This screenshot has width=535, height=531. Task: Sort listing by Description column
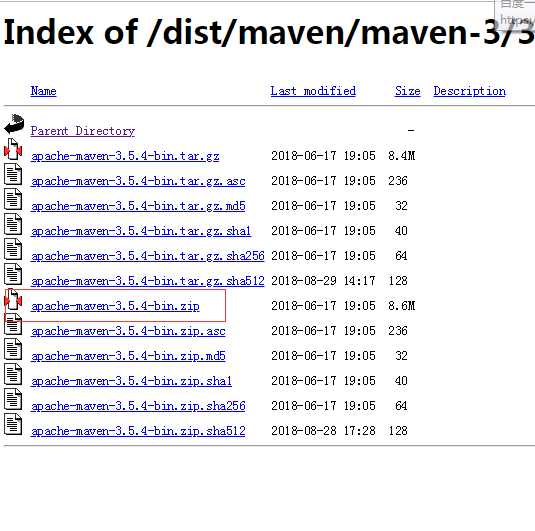469,91
